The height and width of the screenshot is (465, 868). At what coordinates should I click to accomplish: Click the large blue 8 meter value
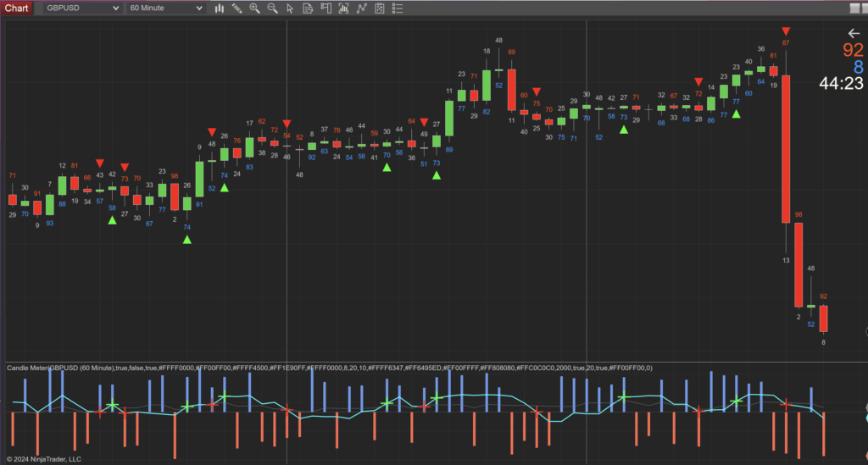858,68
